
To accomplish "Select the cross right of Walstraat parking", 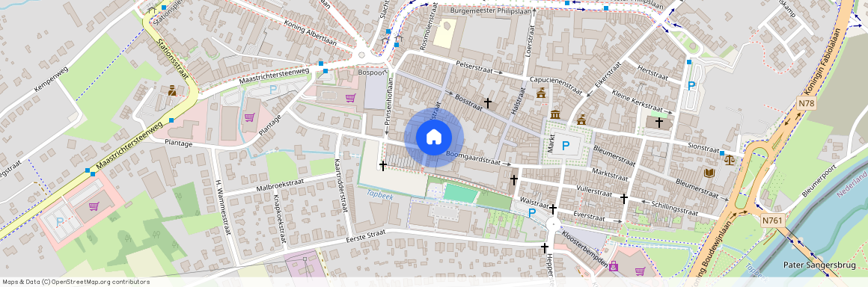I will point(552,209).
